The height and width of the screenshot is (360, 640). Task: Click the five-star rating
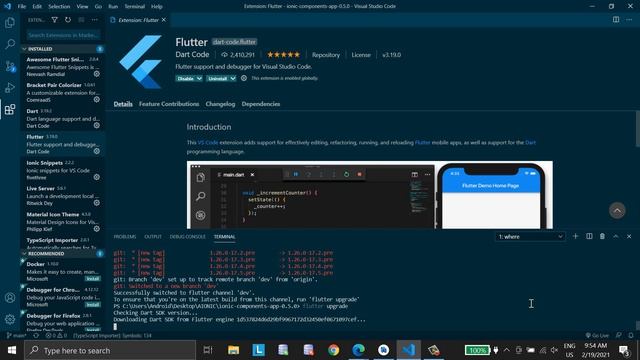pyautogui.click(x=283, y=55)
